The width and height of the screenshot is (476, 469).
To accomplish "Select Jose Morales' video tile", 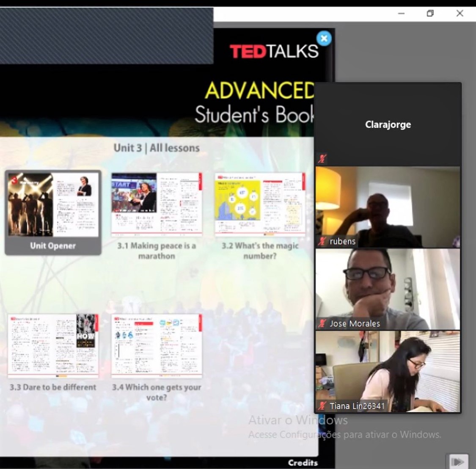I will pos(388,289).
